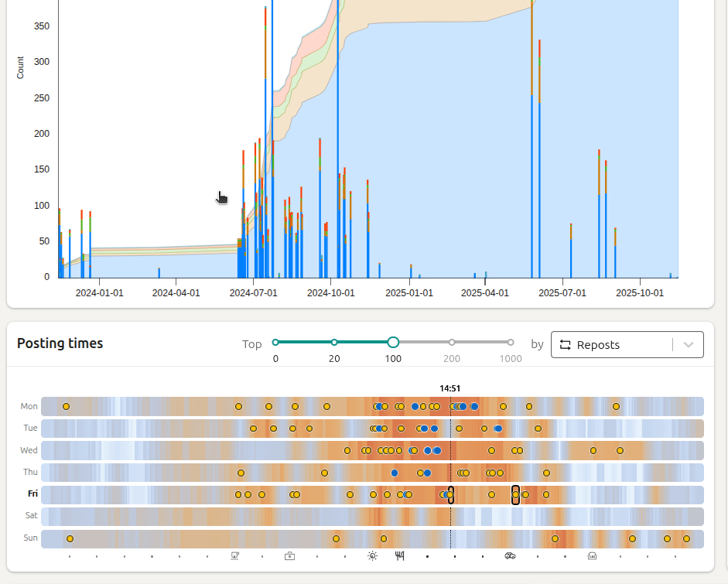Click the 2024-07-01 date on chart axis

coord(253,293)
